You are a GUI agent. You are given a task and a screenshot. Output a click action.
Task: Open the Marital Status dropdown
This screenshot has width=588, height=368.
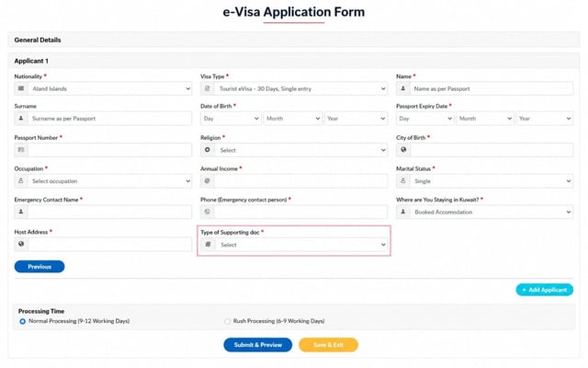coord(485,181)
